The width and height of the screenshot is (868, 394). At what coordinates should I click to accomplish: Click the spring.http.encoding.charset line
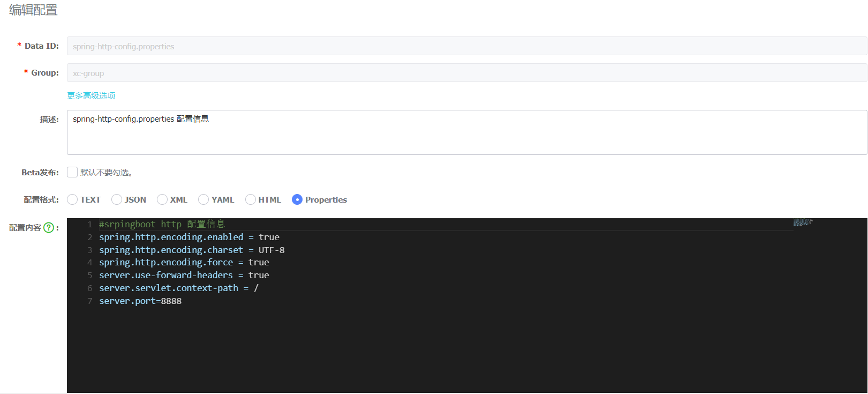tap(192, 250)
